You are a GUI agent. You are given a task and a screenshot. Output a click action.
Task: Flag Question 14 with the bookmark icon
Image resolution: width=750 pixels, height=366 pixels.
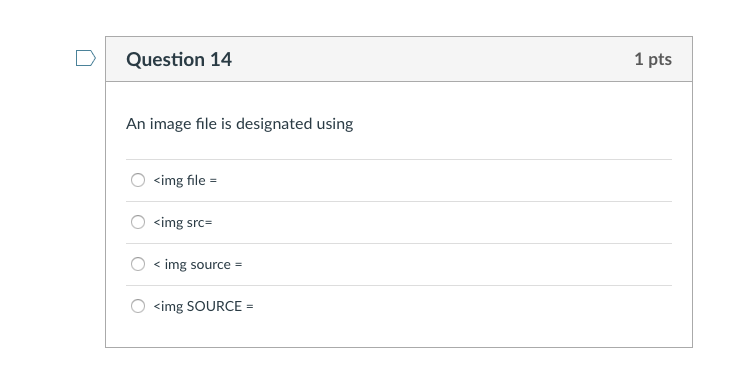tap(86, 58)
